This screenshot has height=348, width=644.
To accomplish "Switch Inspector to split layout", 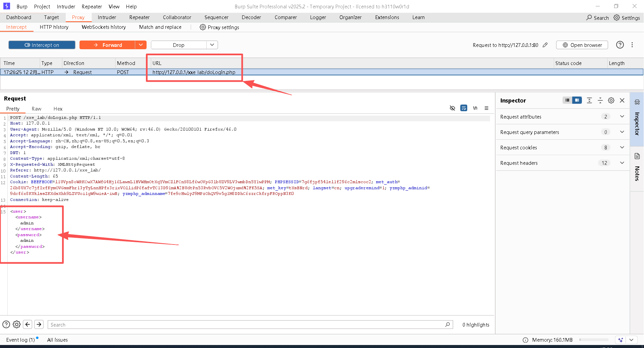I will (x=577, y=100).
